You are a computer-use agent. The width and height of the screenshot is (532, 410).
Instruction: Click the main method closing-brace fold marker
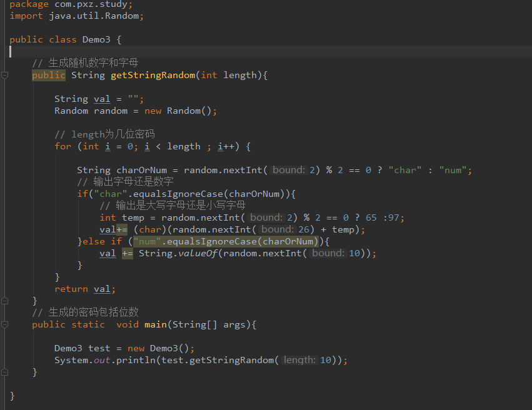(x=5, y=372)
